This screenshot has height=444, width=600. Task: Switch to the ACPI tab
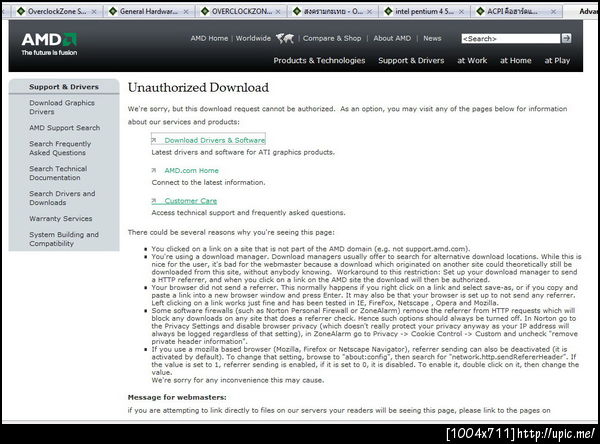(517, 11)
